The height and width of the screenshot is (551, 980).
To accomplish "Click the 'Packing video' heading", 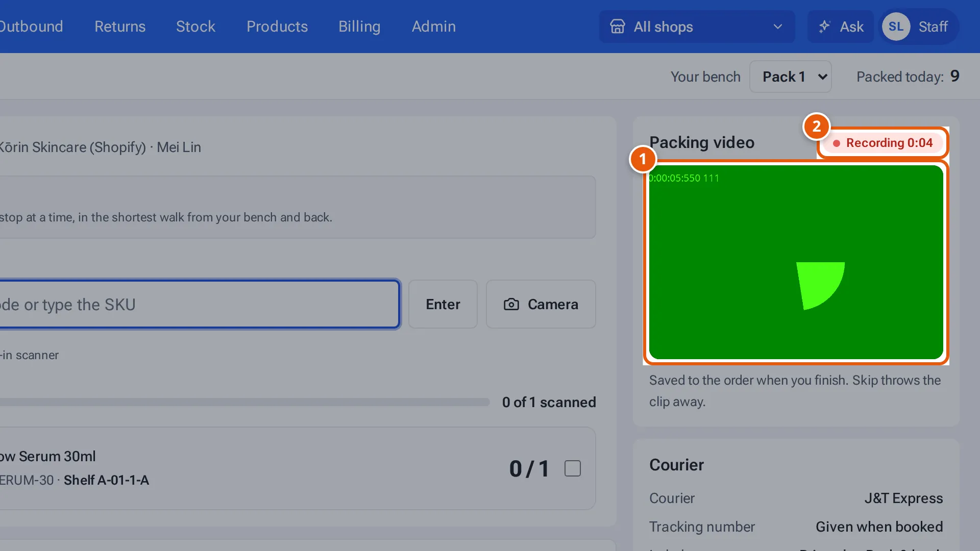I will [x=702, y=142].
